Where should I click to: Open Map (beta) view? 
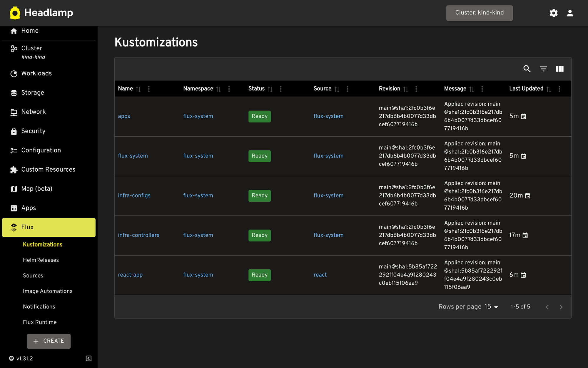pos(49,189)
